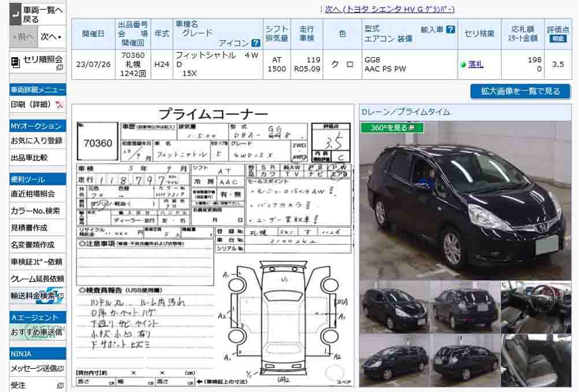This screenshot has width=578, height=392.
Task: Click the AT 1500 shift cell
Action: click(x=277, y=65)
